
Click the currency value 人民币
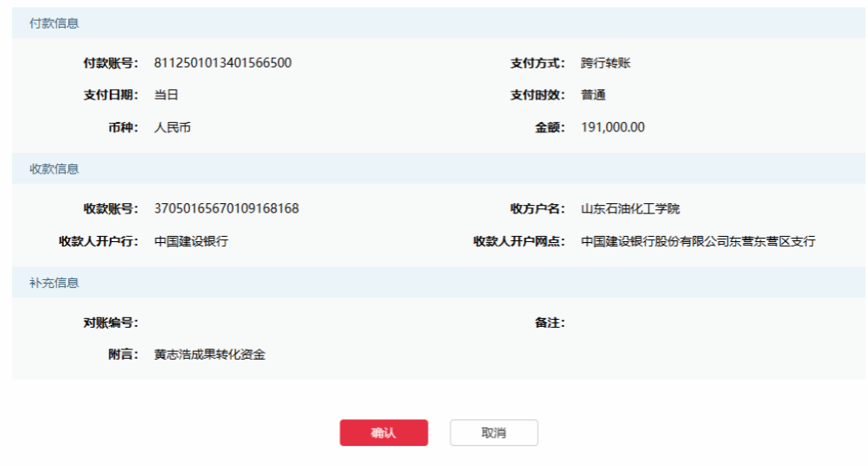[x=172, y=128]
